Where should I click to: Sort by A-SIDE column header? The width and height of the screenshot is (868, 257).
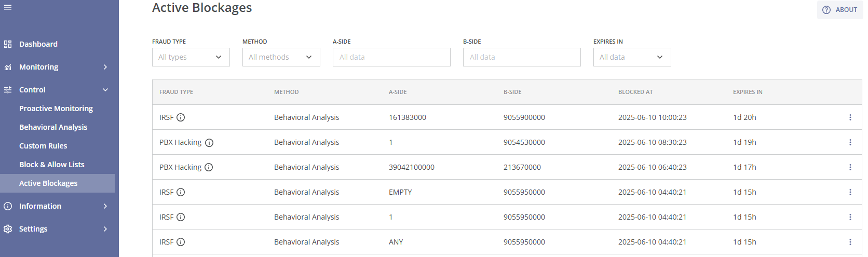coord(398,92)
